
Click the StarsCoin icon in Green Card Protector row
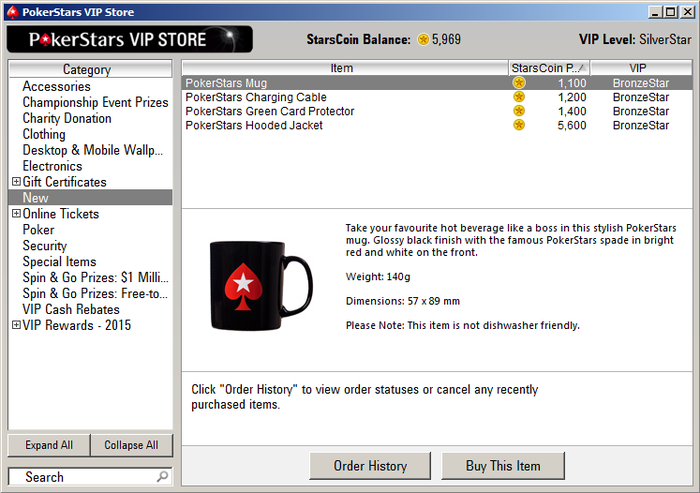(519, 111)
